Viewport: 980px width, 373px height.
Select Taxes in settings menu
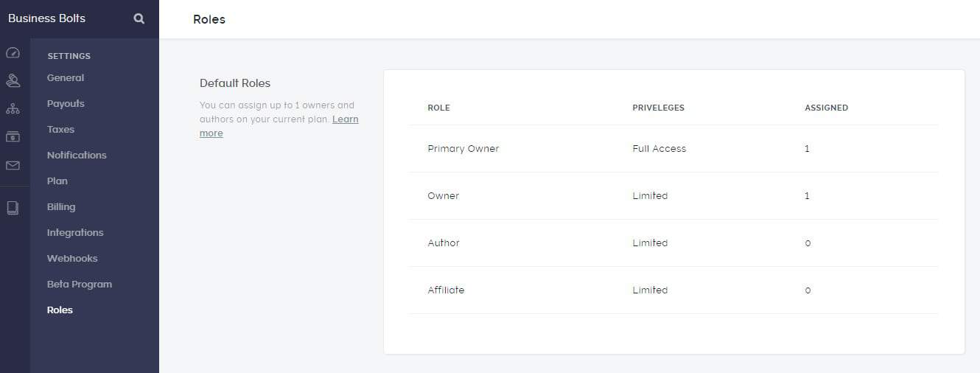61,130
